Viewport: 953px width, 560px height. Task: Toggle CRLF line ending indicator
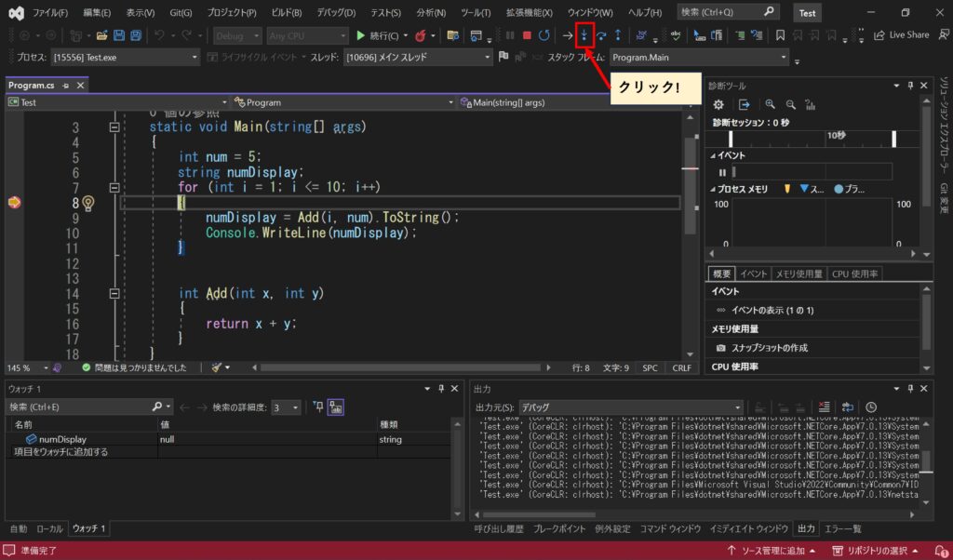(x=681, y=367)
